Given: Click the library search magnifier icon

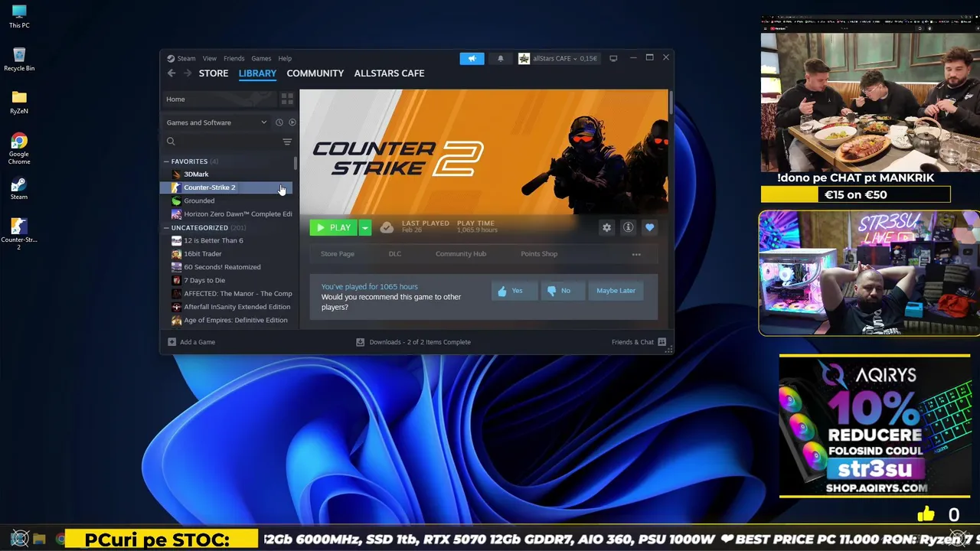Looking at the screenshot, I should click(x=171, y=142).
